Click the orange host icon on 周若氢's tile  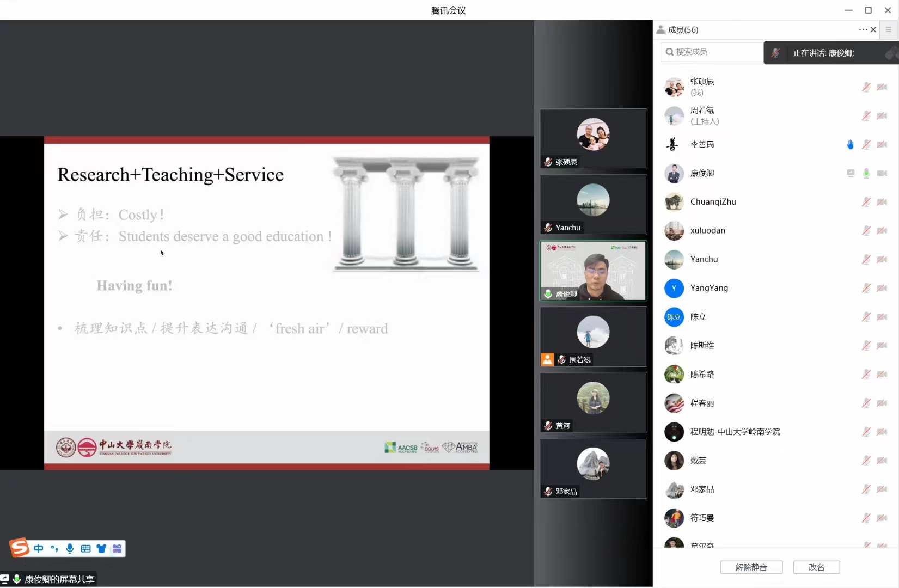(x=547, y=359)
